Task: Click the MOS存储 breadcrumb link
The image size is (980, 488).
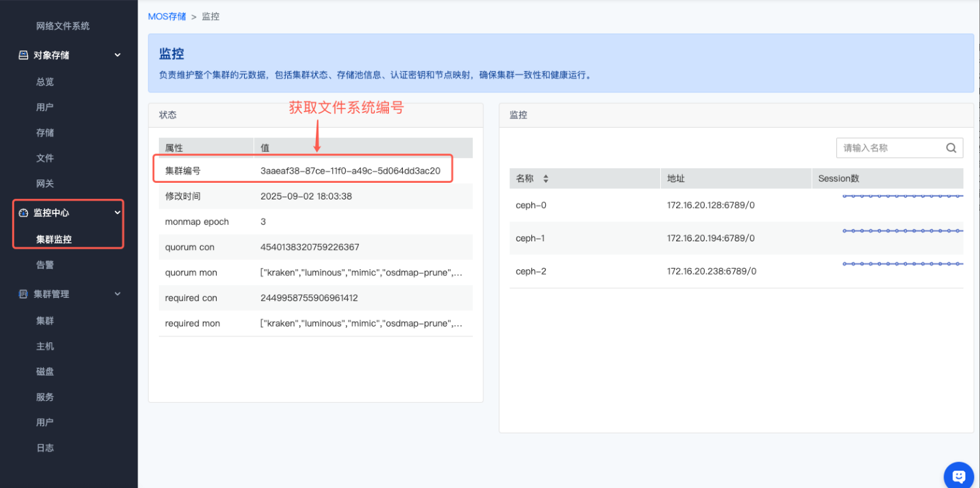Action: (x=167, y=17)
